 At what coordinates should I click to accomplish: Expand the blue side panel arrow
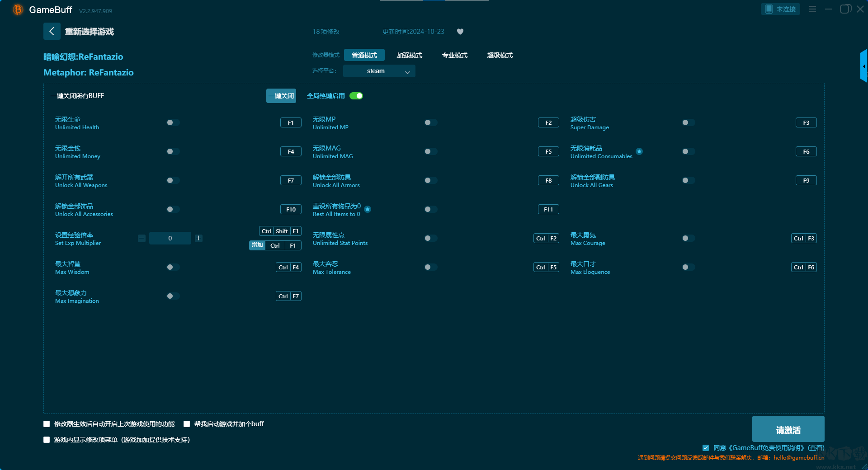864,66
